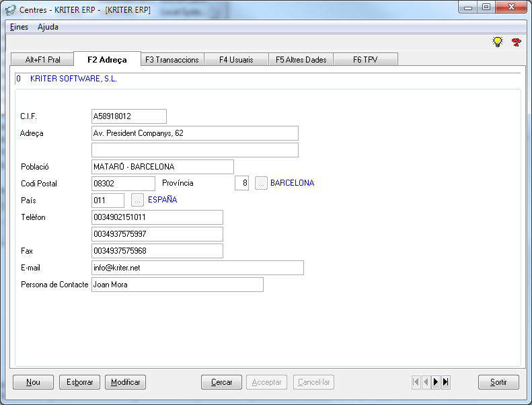Click the Codi Postal label
This screenshot has height=405, width=532.
point(39,184)
